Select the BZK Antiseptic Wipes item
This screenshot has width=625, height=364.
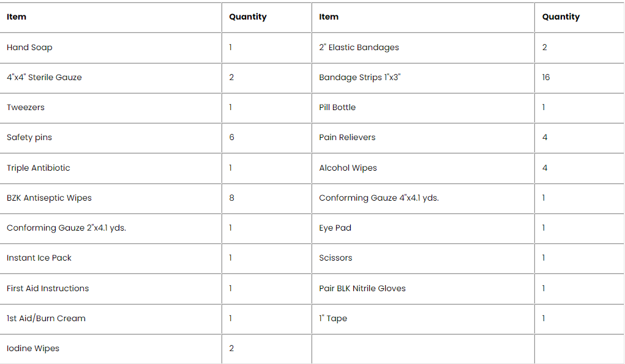point(49,198)
